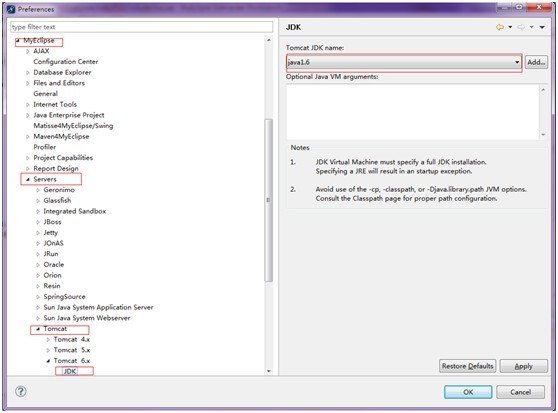This screenshot has width=558, height=413.
Task: Select the Profiler preference page
Action: [44, 147]
